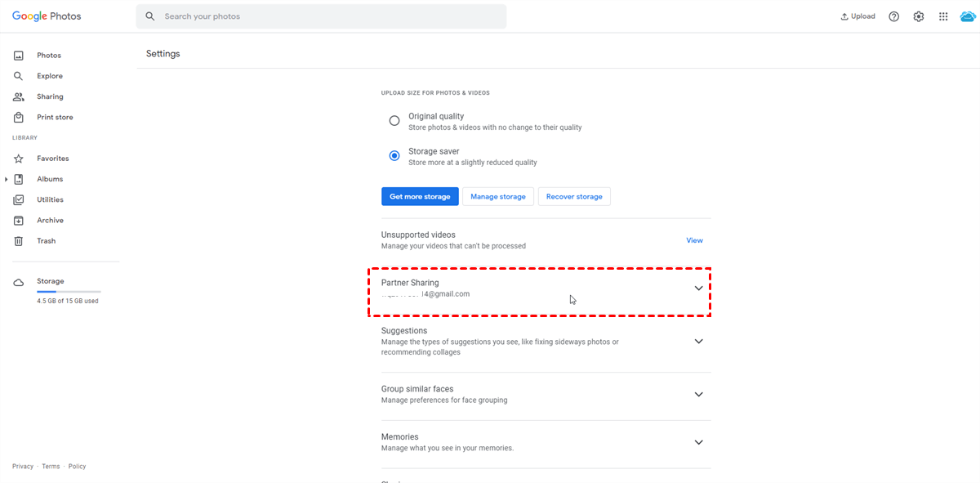Click the Get more storage button
The width and height of the screenshot is (980, 483).
(x=420, y=197)
